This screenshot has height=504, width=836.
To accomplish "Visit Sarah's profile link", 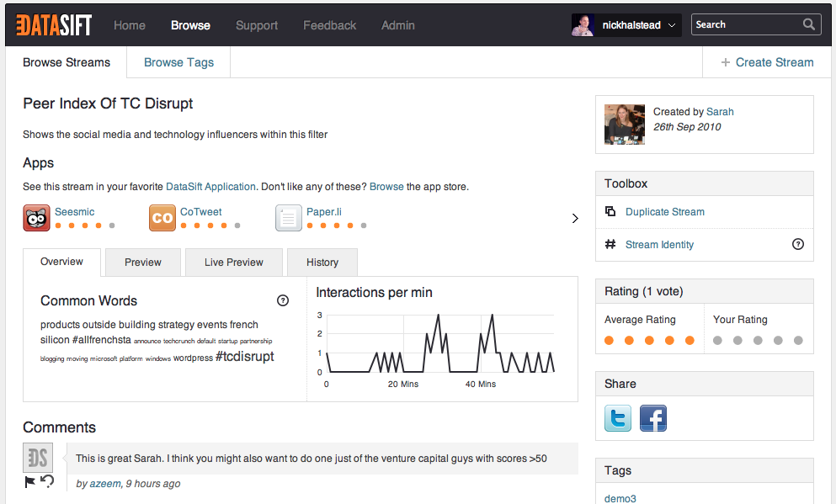I will tap(720, 111).
